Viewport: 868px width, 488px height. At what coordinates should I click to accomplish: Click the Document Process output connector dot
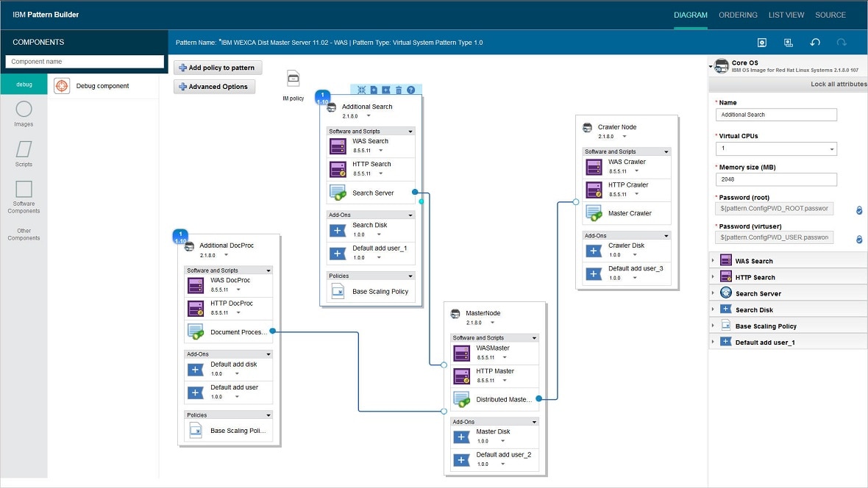[272, 331]
